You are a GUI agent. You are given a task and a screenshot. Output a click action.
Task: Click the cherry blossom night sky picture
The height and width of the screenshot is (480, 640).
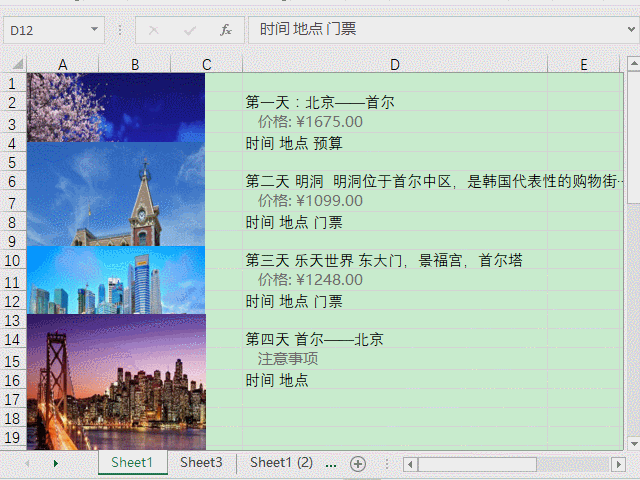(x=116, y=107)
